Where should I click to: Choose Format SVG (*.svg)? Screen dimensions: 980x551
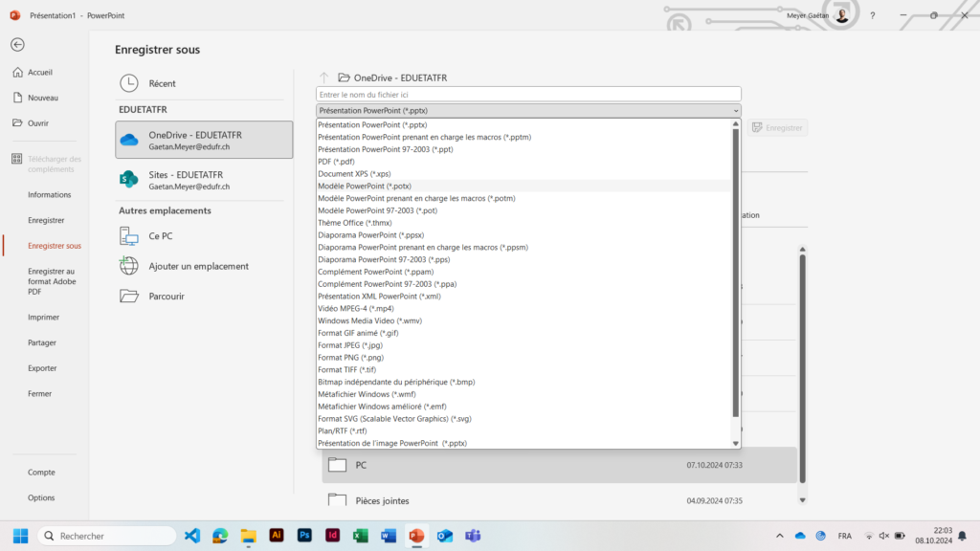[523, 419]
